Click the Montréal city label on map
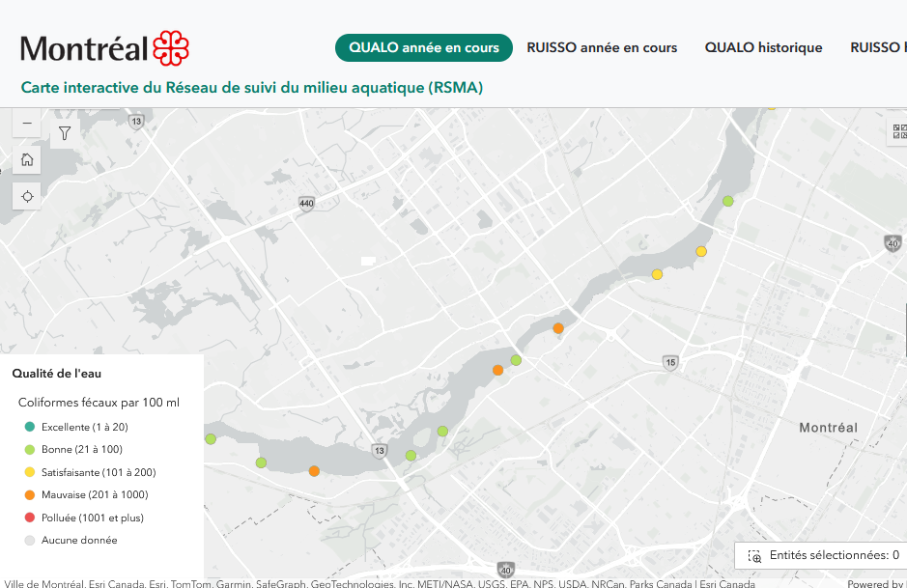Viewport: 907px width, 588px height. point(828,428)
